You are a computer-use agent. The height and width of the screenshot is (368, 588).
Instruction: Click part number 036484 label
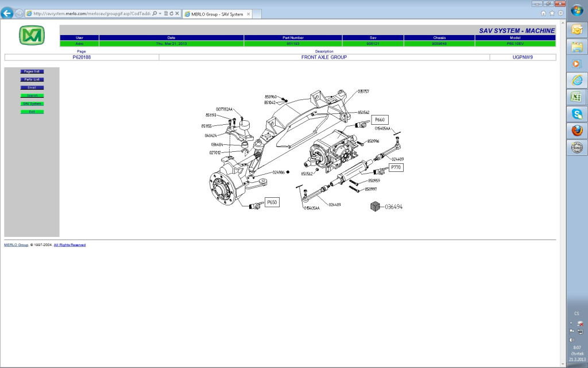pyautogui.click(x=216, y=144)
